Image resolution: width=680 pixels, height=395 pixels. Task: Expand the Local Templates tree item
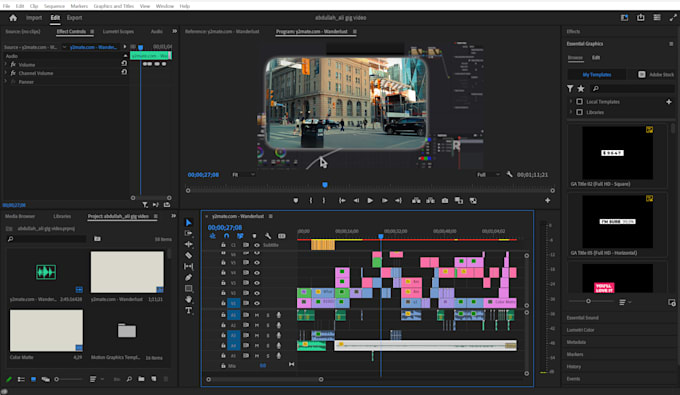pyautogui.click(x=571, y=101)
